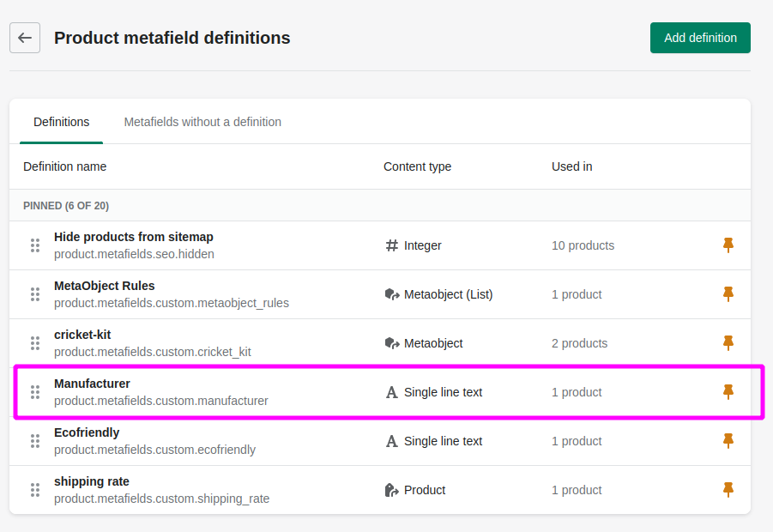Click the drag handle beside cricket-kit
Image resolution: width=773 pixels, height=532 pixels.
35,343
